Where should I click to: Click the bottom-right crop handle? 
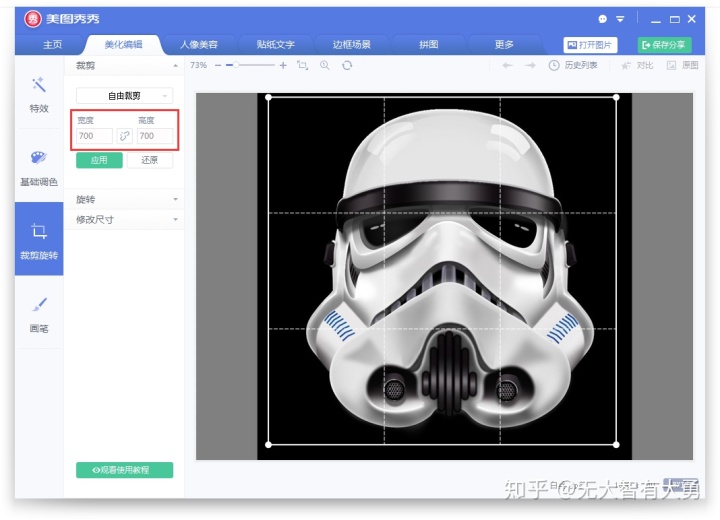pos(616,444)
